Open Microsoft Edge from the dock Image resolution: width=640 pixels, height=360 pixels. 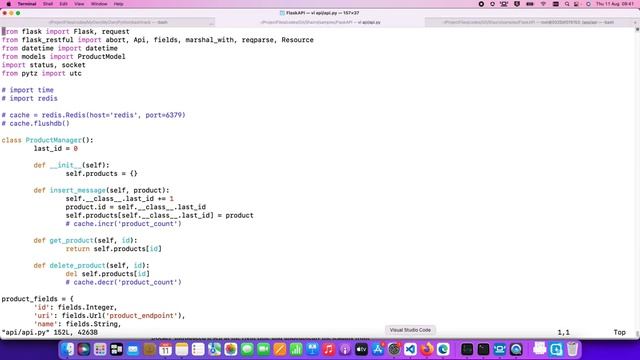coord(443,349)
